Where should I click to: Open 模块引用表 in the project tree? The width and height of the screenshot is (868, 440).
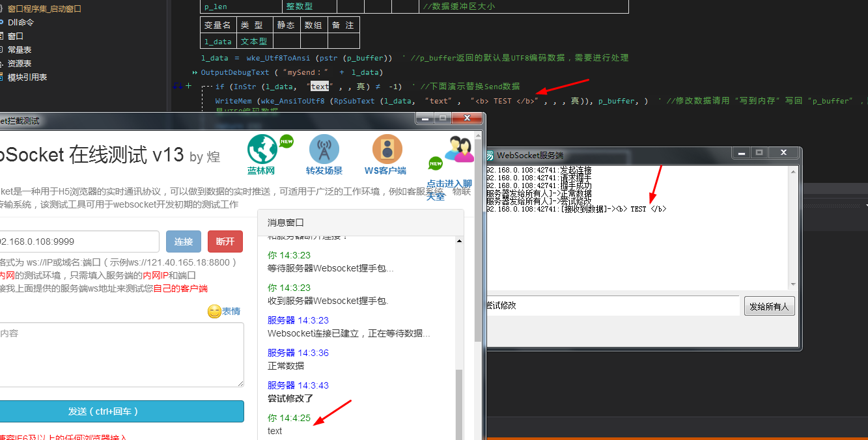(x=27, y=77)
